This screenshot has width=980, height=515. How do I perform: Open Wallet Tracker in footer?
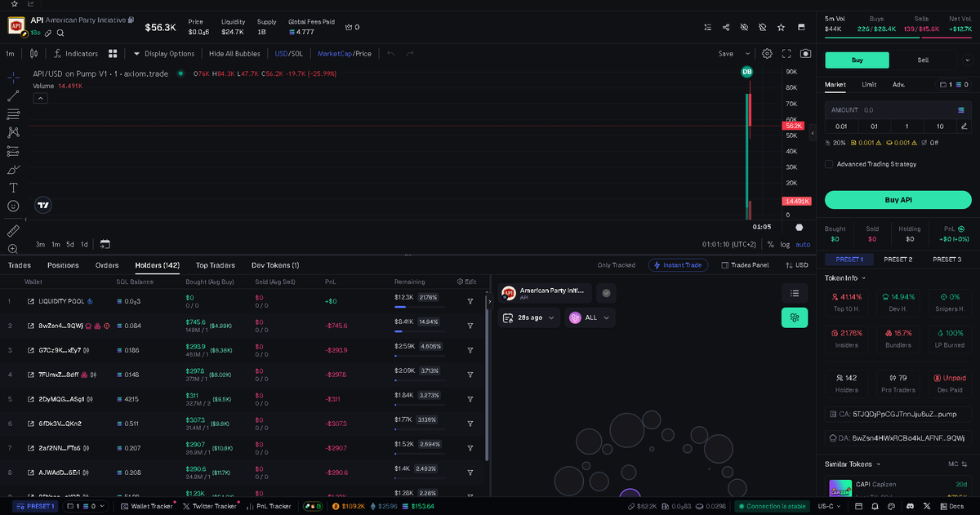coord(146,506)
